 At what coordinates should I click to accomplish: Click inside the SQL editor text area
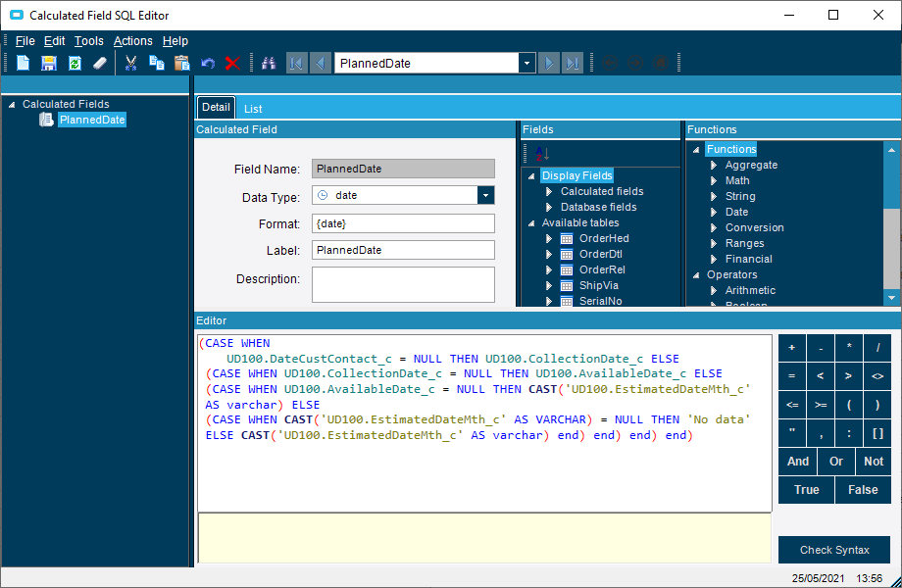pos(484,423)
